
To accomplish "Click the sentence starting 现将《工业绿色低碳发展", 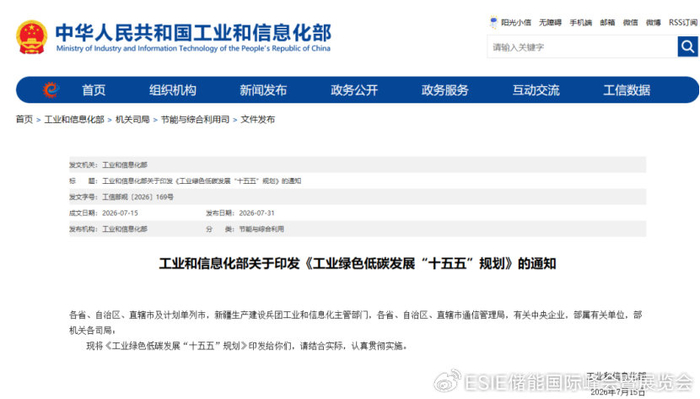I will [246, 346].
